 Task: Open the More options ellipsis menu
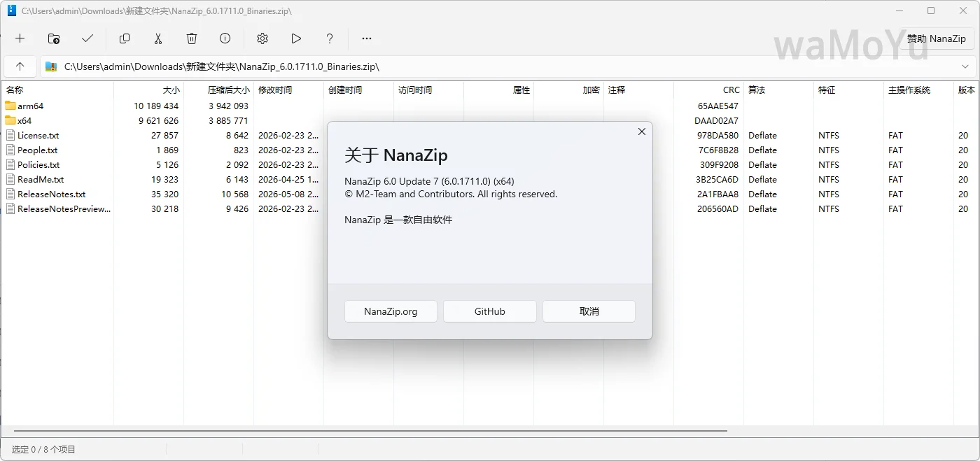367,38
